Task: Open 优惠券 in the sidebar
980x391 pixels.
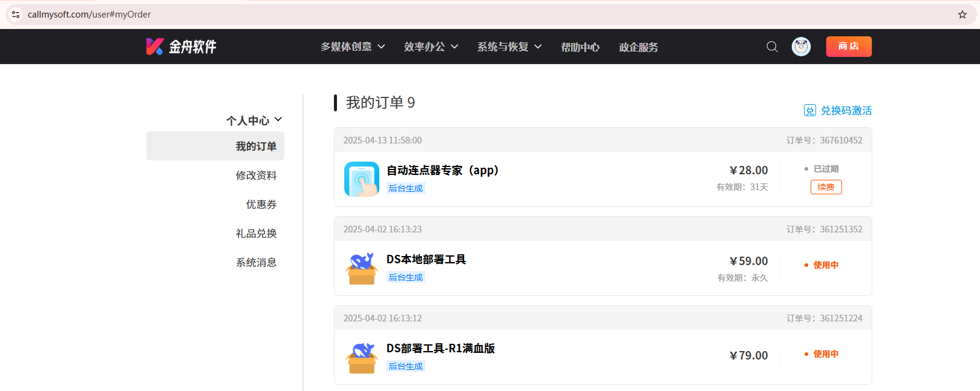Action: coord(261,204)
